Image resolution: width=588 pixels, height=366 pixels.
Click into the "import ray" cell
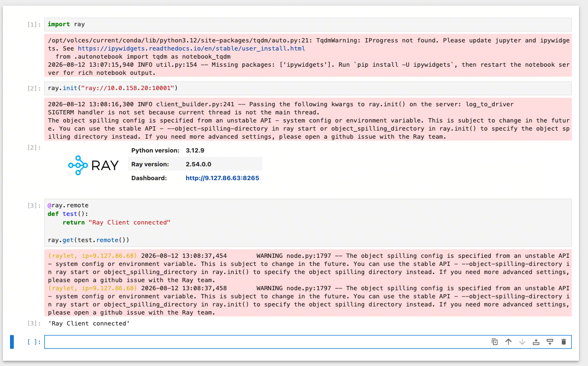(308, 24)
